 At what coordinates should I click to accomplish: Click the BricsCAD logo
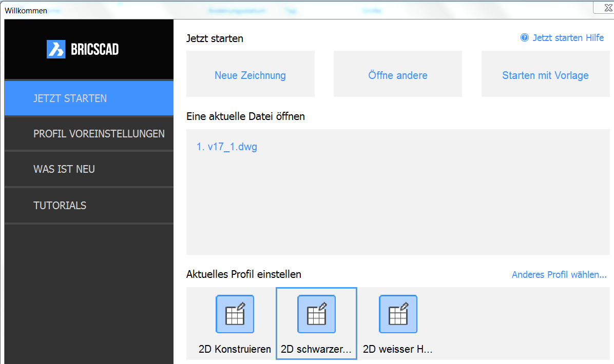pyautogui.click(x=83, y=49)
